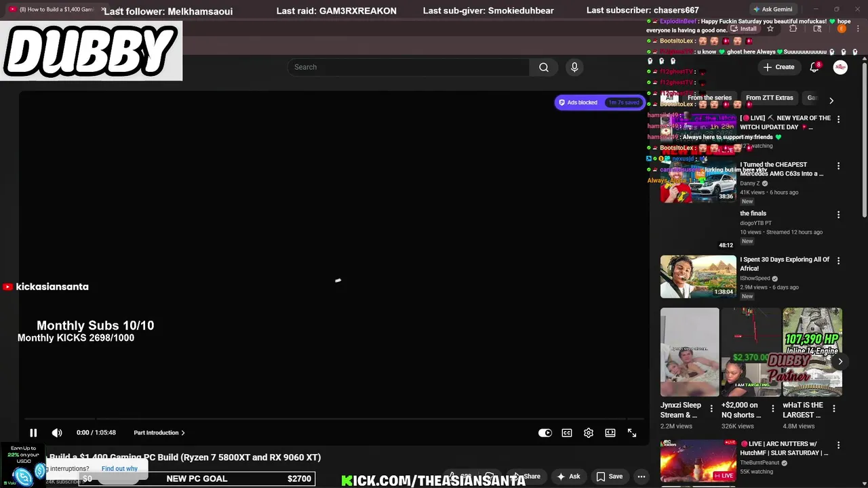Image resolution: width=868 pixels, height=488 pixels.
Task: Open options for the Mercedes AMG C63s video
Action: tap(838, 166)
